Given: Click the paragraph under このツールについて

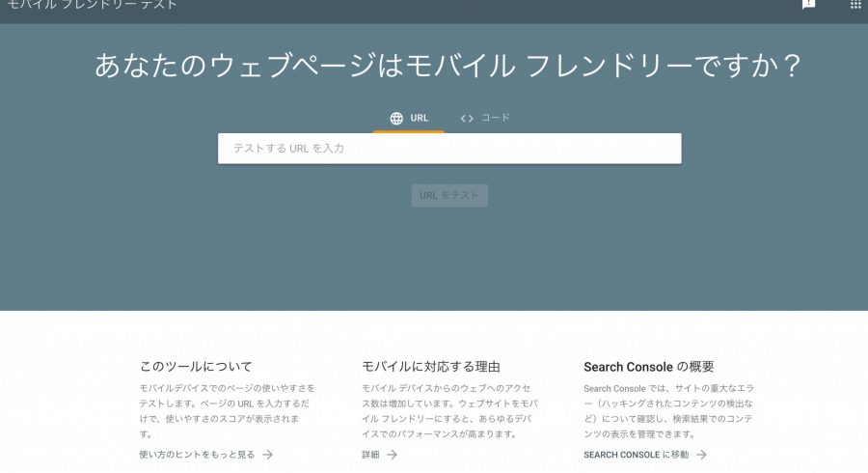Looking at the screenshot, I should click(x=227, y=410).
